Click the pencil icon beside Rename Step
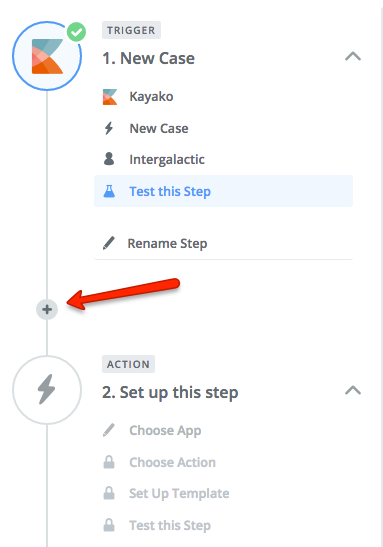 click(109, 243)
